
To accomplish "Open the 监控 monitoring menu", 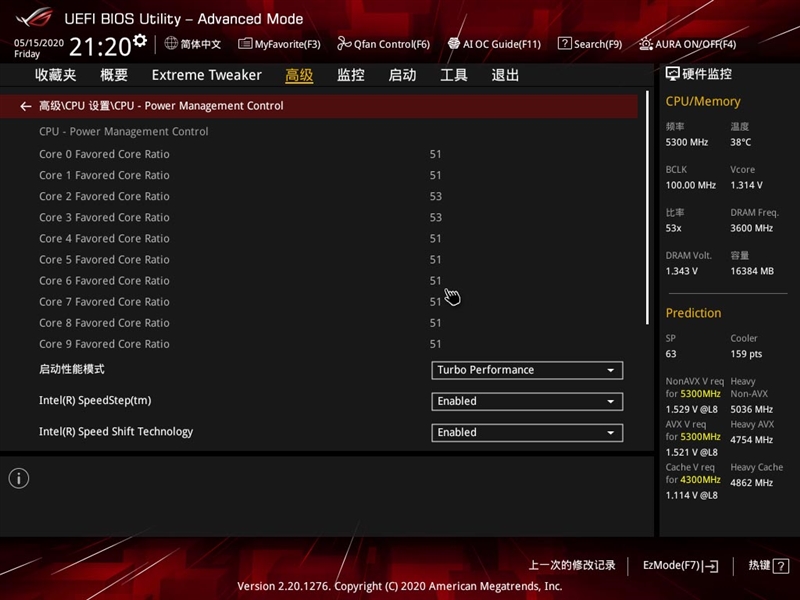I will 349,75.
